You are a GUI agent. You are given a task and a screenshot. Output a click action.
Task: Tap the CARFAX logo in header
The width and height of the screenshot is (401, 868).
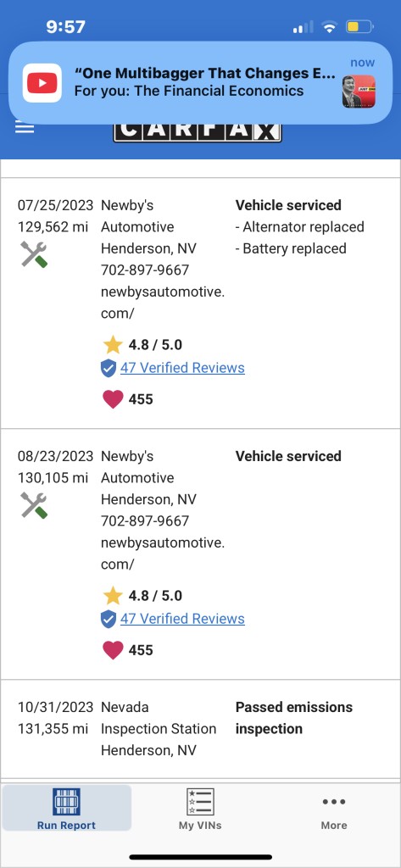coord(198,131)
